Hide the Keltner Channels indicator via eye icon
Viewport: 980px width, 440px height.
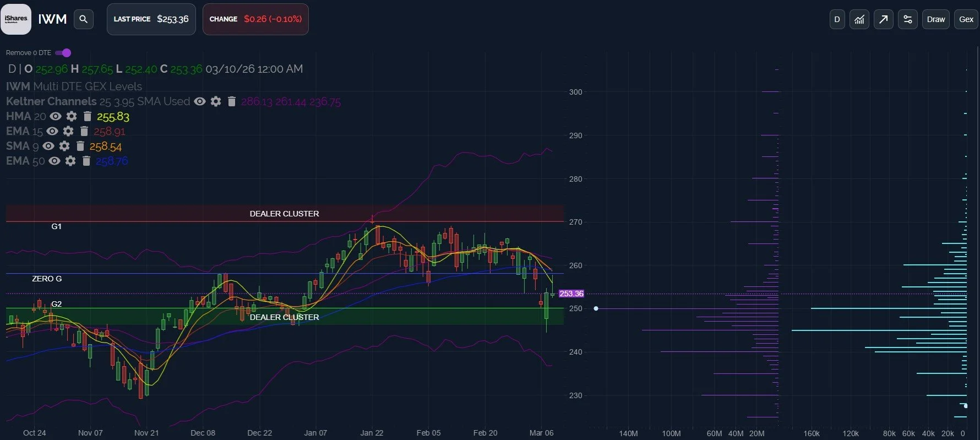coord(200,101)
